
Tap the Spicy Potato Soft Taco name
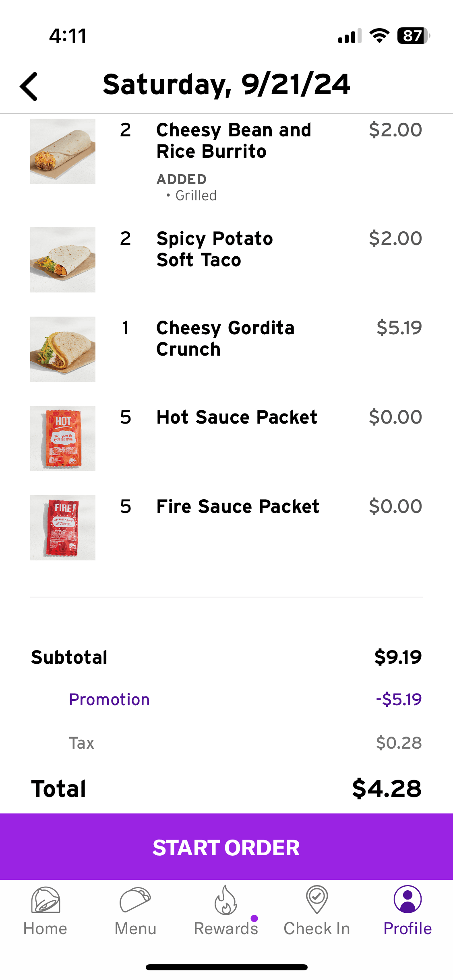215,249
